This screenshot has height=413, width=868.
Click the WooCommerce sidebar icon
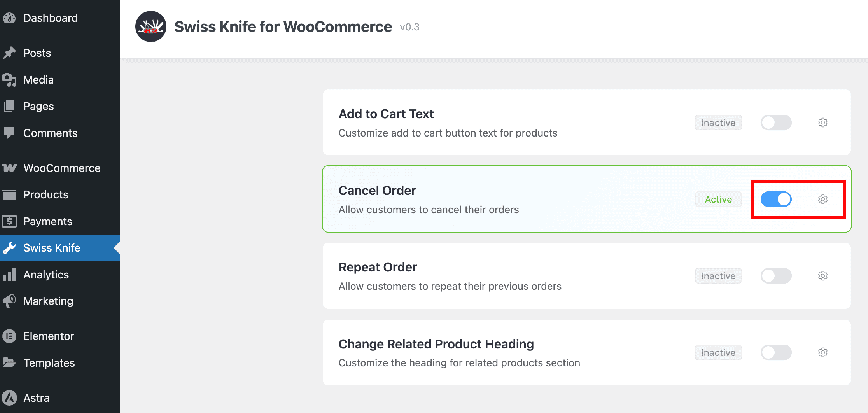[9, 168]
